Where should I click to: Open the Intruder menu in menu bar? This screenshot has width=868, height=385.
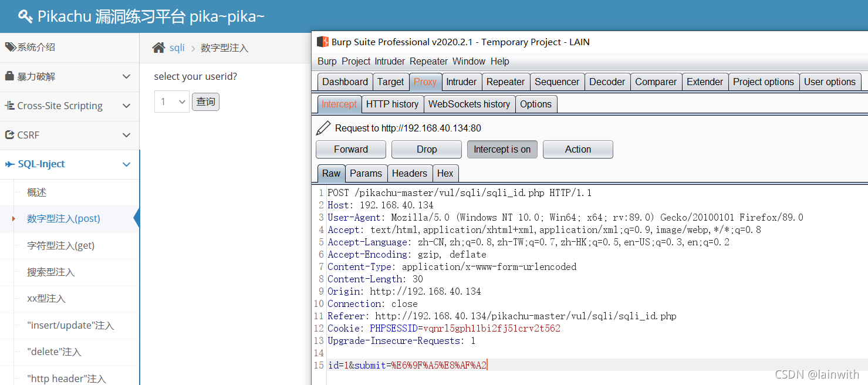click(390, 61)
